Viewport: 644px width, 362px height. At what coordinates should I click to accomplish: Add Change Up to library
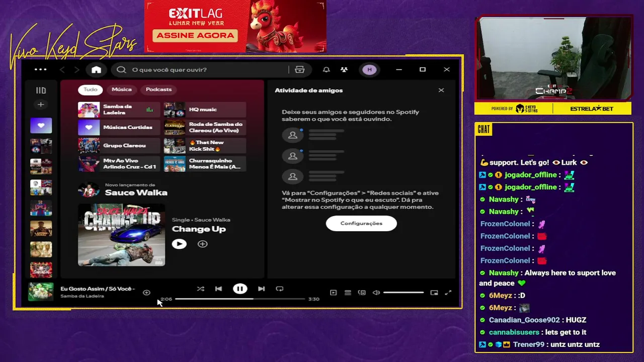[x=202, y=244]
